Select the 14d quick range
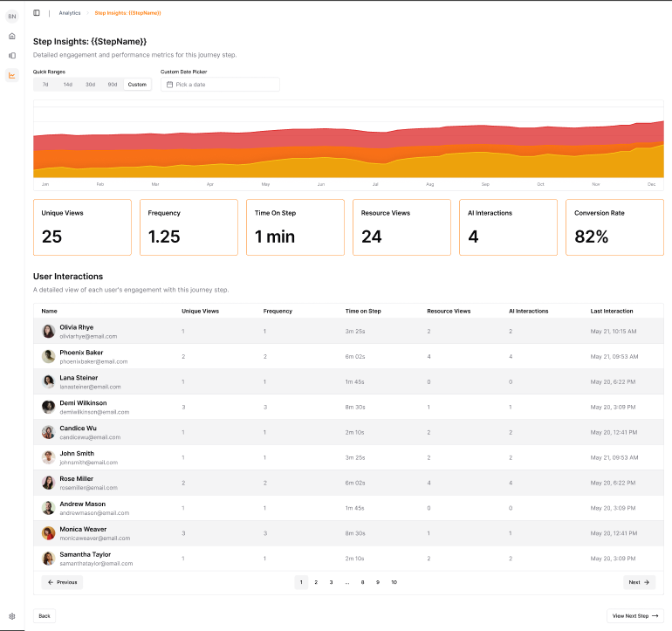Image resolution: width=672 pixels, height=631 pixels. click(68, 85)
